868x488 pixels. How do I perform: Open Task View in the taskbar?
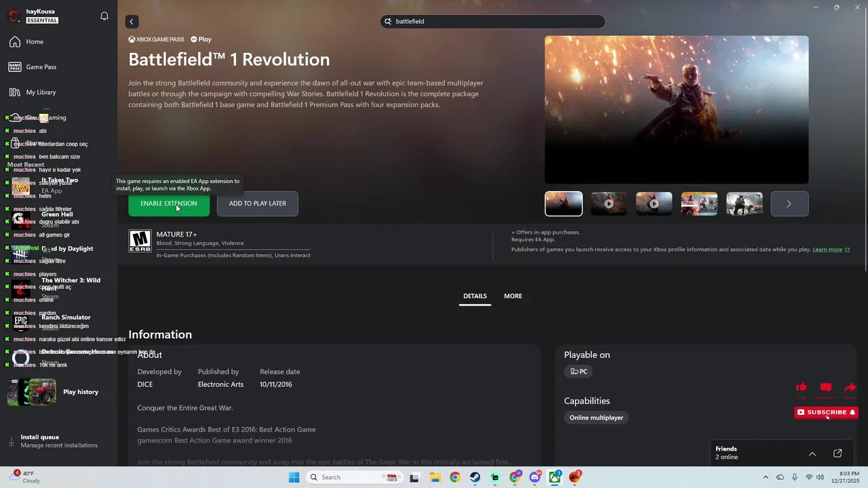click(x=414, y=477)
